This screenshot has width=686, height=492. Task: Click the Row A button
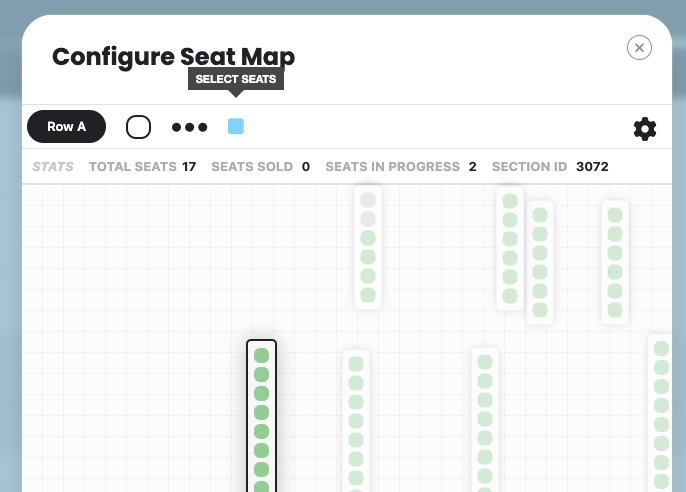point(66,126)
